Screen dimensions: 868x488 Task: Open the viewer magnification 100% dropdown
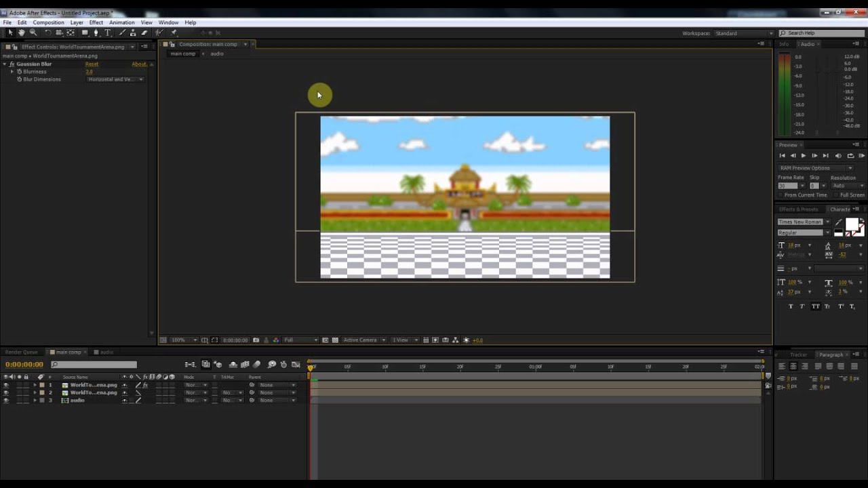click(184, 340)
